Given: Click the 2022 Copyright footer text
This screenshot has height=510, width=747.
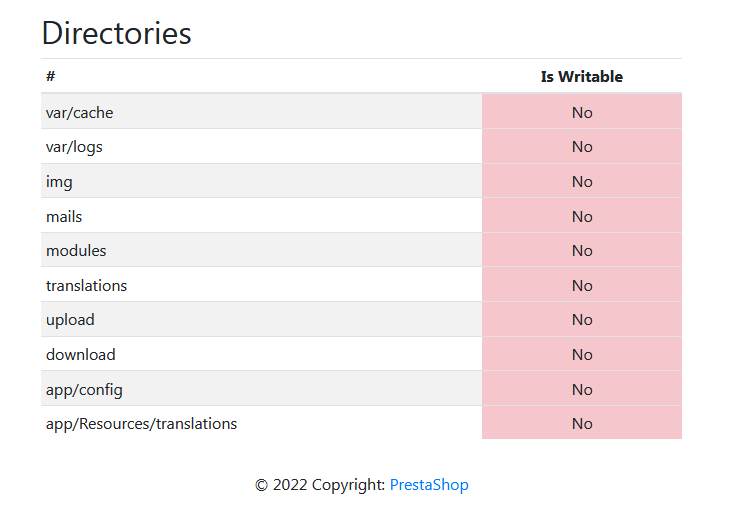Looking at the screenshot, I should click(321, 485).
